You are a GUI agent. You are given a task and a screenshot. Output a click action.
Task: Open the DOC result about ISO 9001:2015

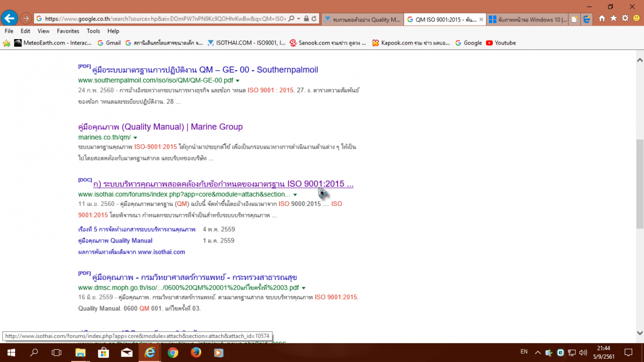click(223, 184)
